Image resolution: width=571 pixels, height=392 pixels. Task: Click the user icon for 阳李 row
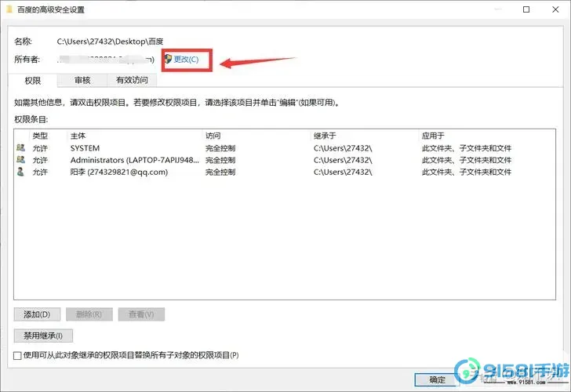[x=20, y=172]
